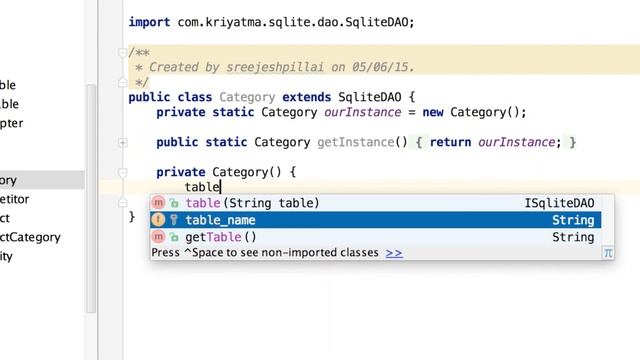Open the 'etitor' item in project tree

click(x=15, y=199)
